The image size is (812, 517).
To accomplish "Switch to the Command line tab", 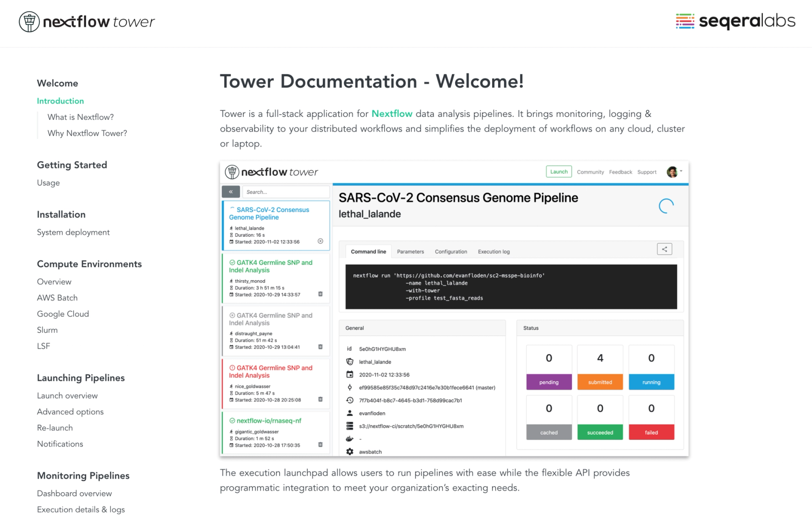I will (369, 252).
